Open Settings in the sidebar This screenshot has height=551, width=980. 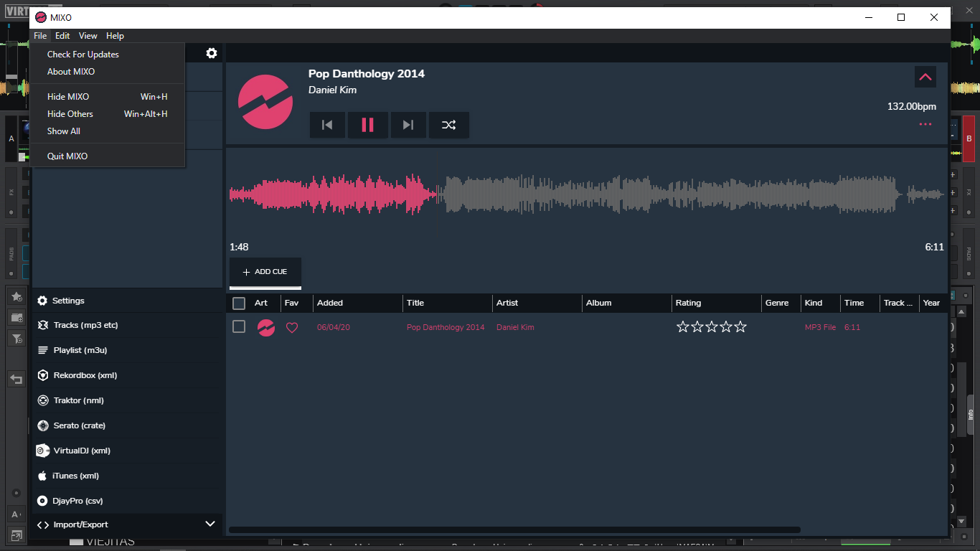pyautogui.click(x=127, y=301)
